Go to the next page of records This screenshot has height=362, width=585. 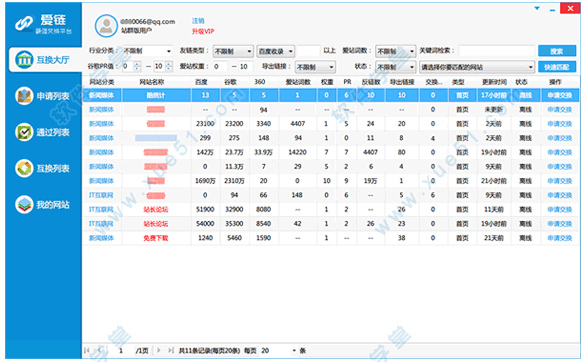159,350
